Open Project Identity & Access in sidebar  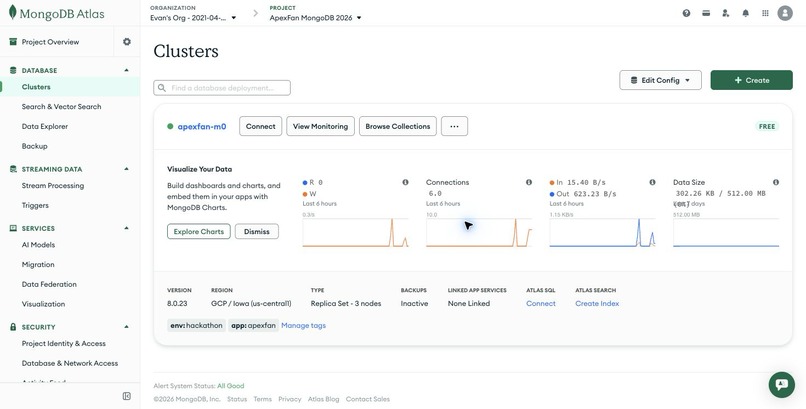(64, 344)
